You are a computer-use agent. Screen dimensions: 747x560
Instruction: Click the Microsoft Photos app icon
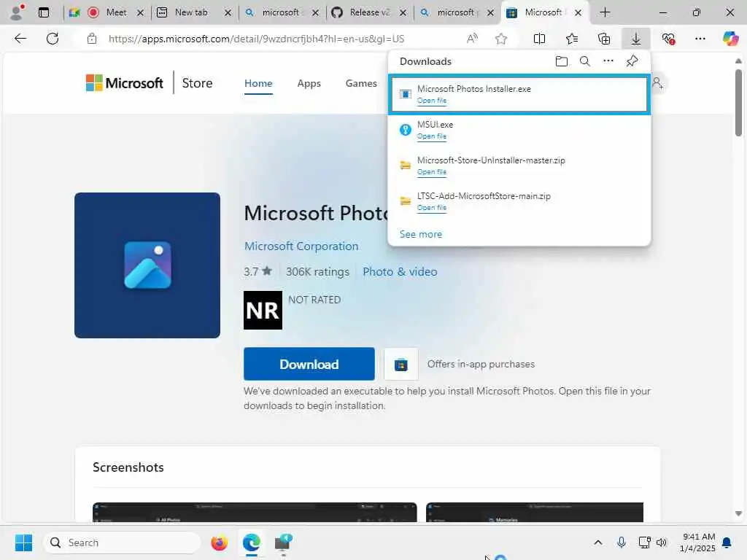pos(147,265)
